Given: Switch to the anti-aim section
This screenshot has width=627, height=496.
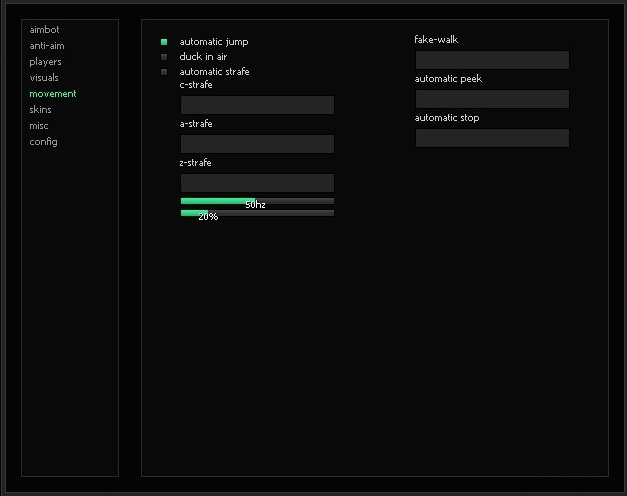Looking at the screenshot, I should point(47,46).
